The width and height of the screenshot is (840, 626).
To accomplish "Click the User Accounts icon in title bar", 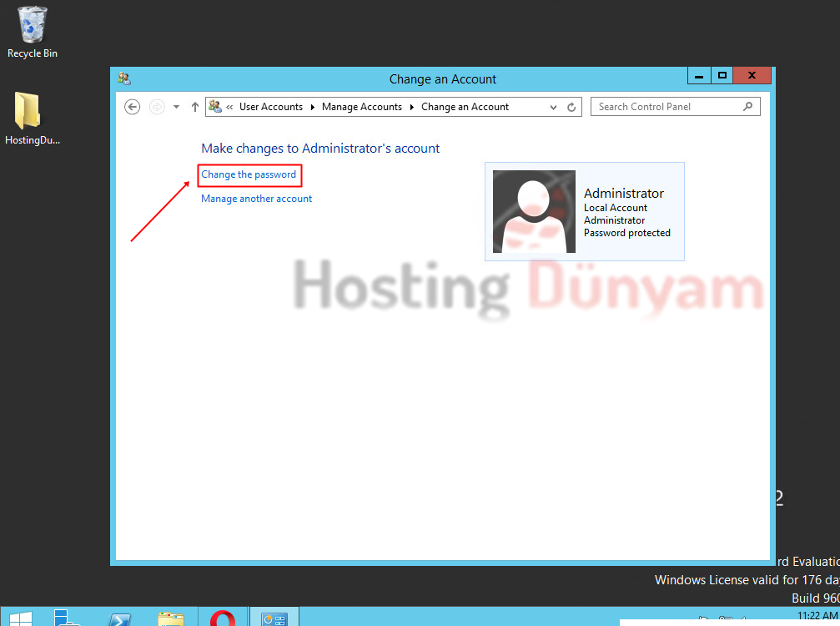I will (x=124, y=78).
